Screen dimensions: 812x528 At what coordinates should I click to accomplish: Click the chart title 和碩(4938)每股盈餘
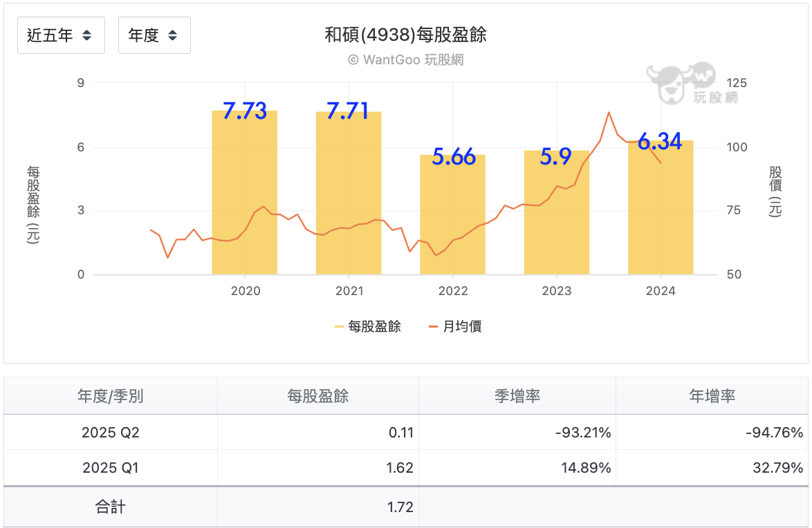(405, 35)
